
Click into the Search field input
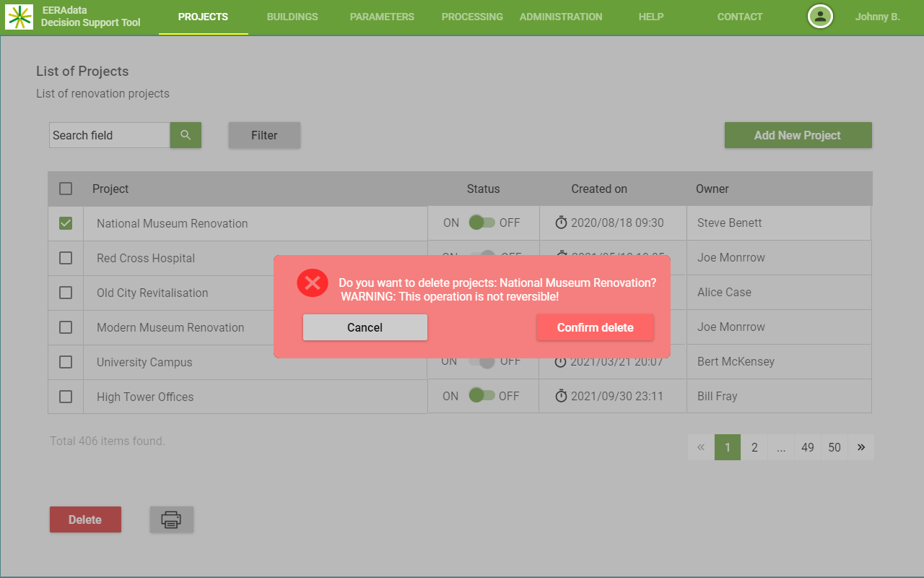[x=109, y=135]
